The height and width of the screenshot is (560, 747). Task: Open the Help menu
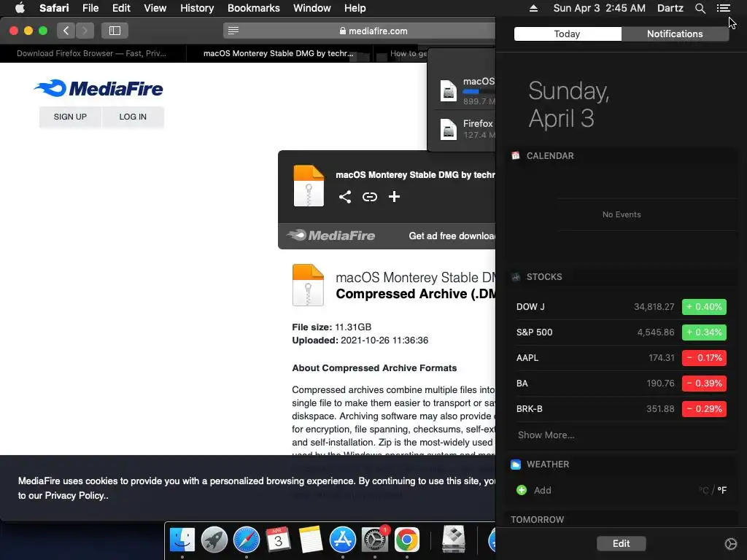click(355, 8)
